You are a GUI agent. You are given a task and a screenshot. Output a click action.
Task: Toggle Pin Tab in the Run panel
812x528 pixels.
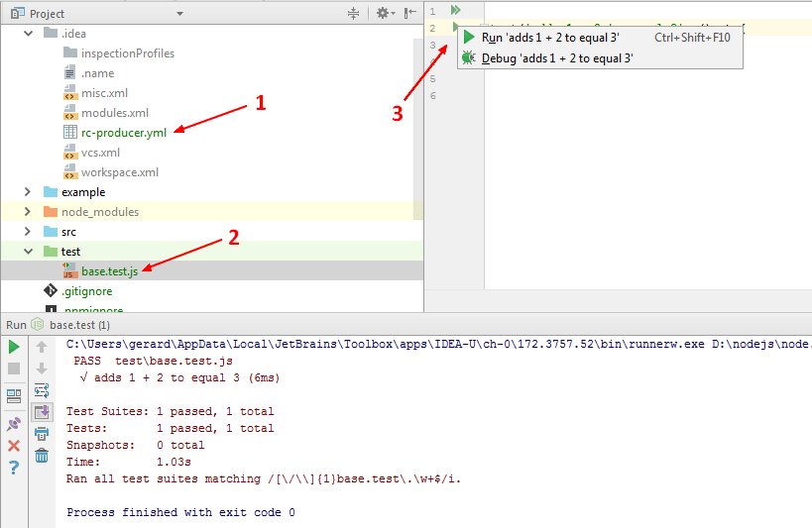[14, 424]
